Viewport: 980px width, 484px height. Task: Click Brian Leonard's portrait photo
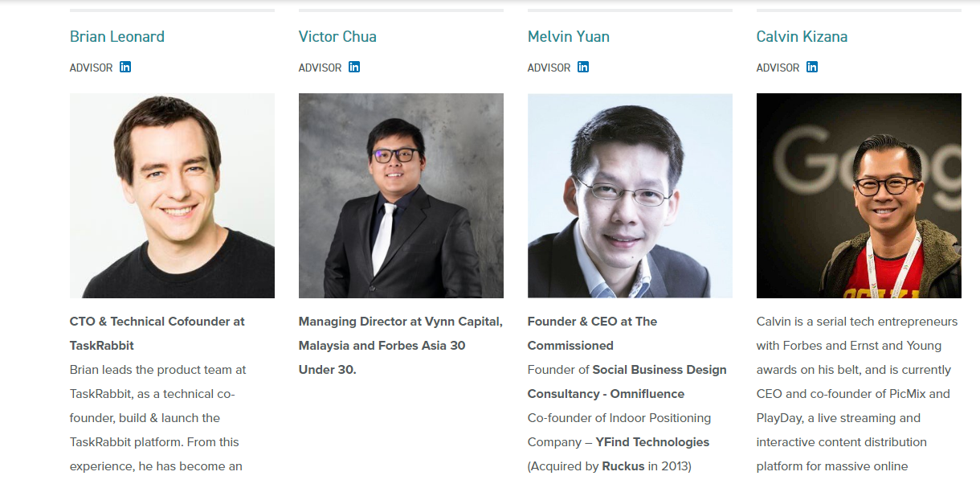(172, 195)
